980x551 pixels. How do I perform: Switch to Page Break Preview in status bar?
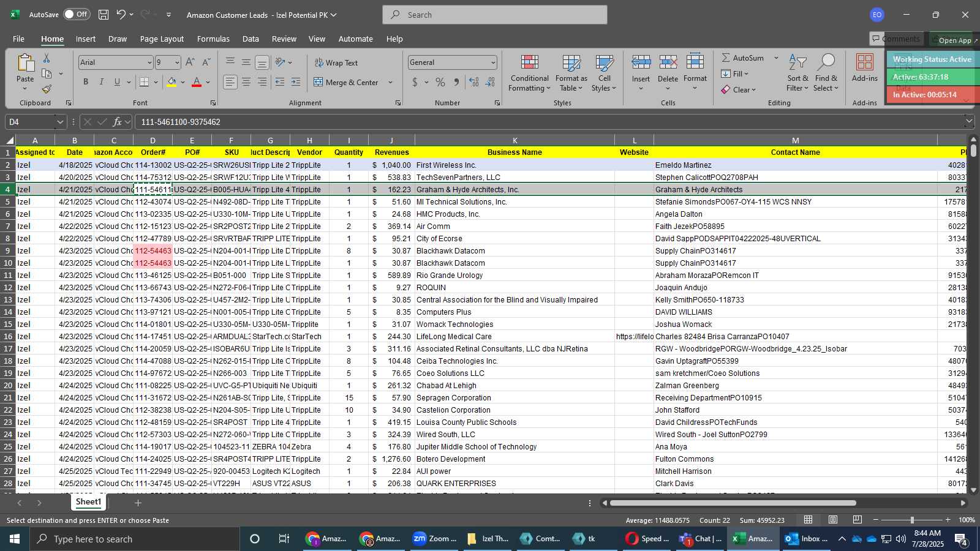coord(858,520)
